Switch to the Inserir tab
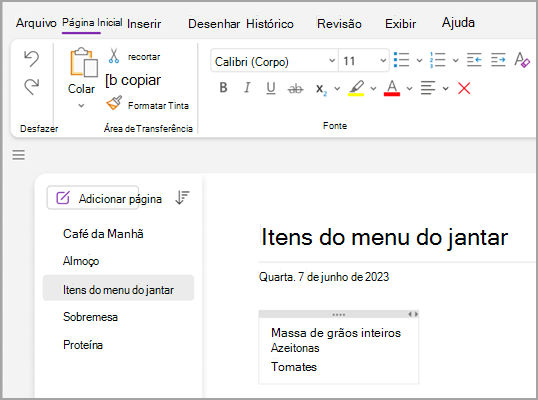Viewport: 538px width, 400px height. coord(144,24)
